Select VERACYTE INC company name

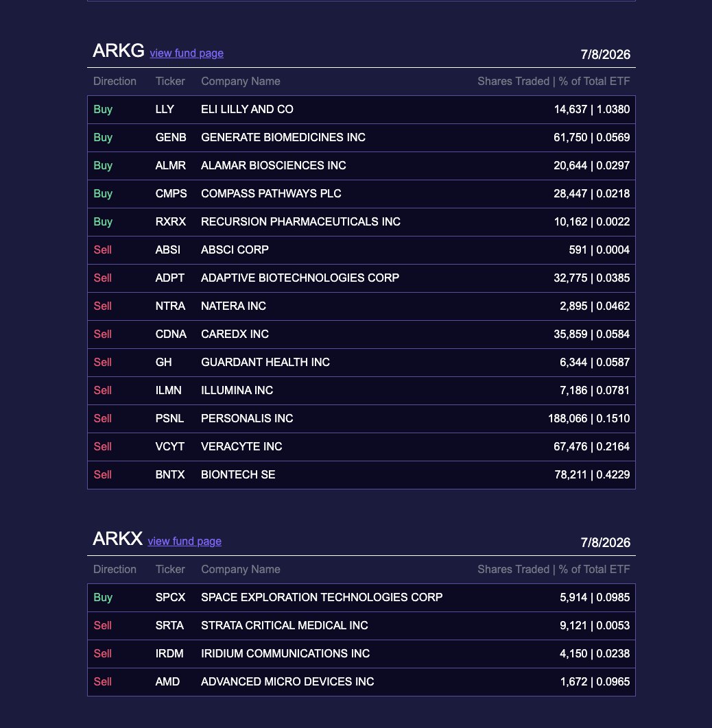coord(241,447)
